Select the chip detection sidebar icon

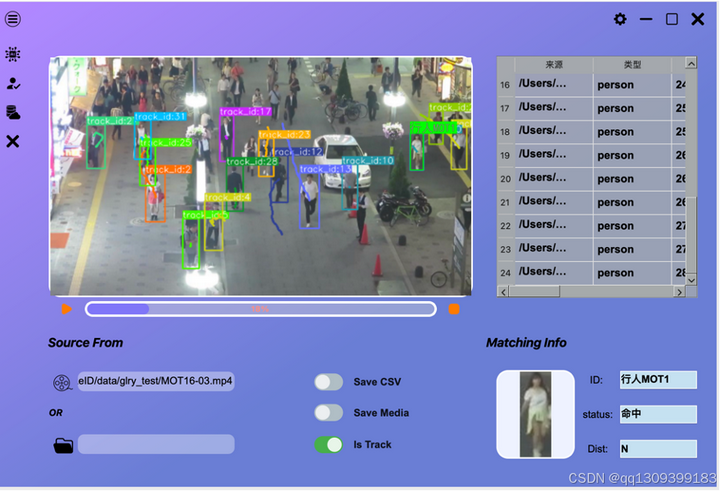[x=13, y=54]
